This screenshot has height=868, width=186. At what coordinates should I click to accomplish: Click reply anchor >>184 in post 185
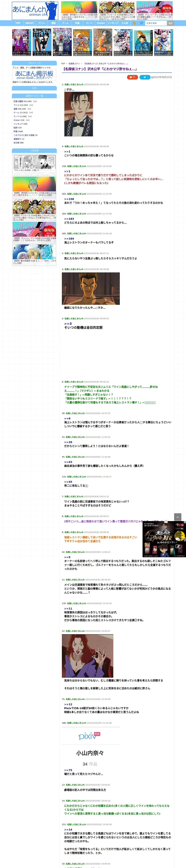(69, 239)
